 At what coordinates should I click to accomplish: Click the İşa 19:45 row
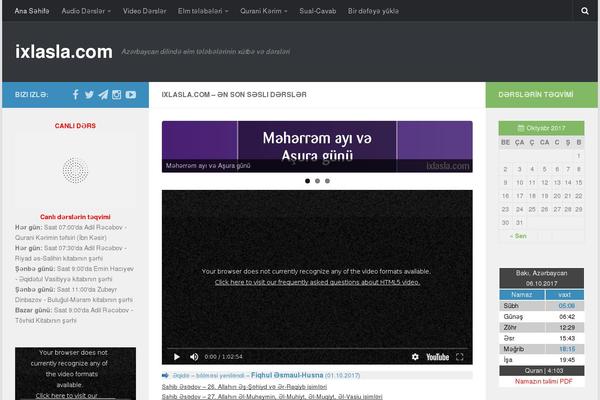pyautogui.click(x=541, y=360)
